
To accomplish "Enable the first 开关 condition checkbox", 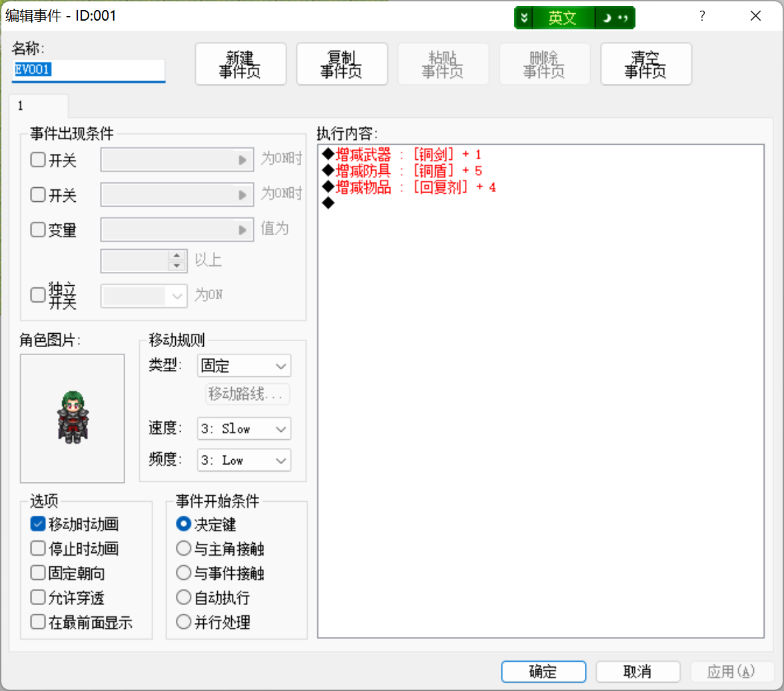I will [38, 160].
